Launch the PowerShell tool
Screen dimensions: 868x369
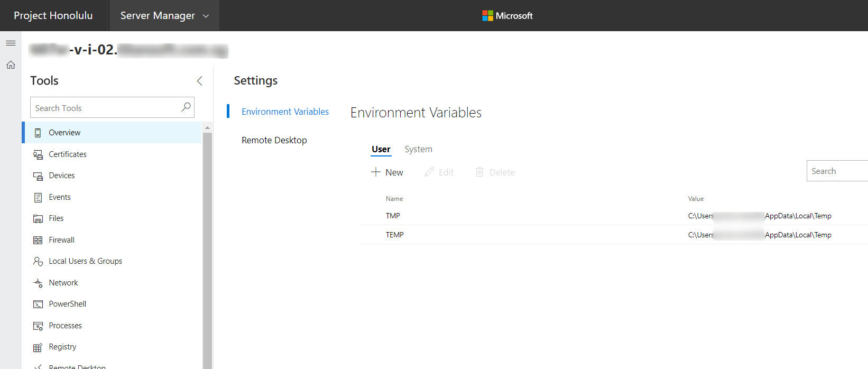[x=67, y=304]
